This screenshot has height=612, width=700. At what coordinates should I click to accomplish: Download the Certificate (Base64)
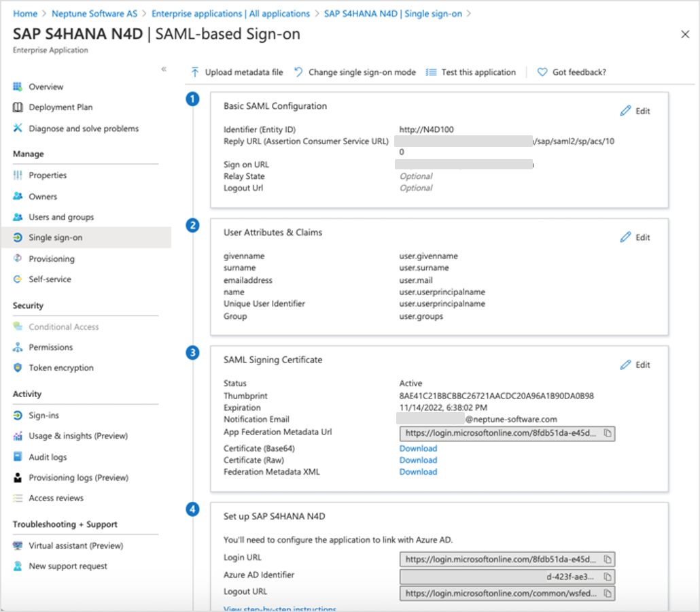pyautogui.click(x=418, y=448)
